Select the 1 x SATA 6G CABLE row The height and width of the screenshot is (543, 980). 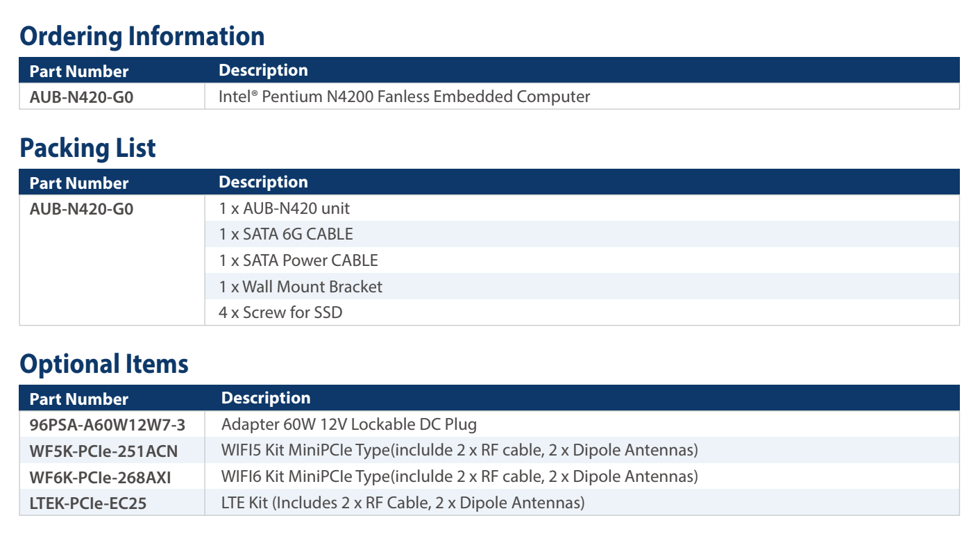(286, 234)
